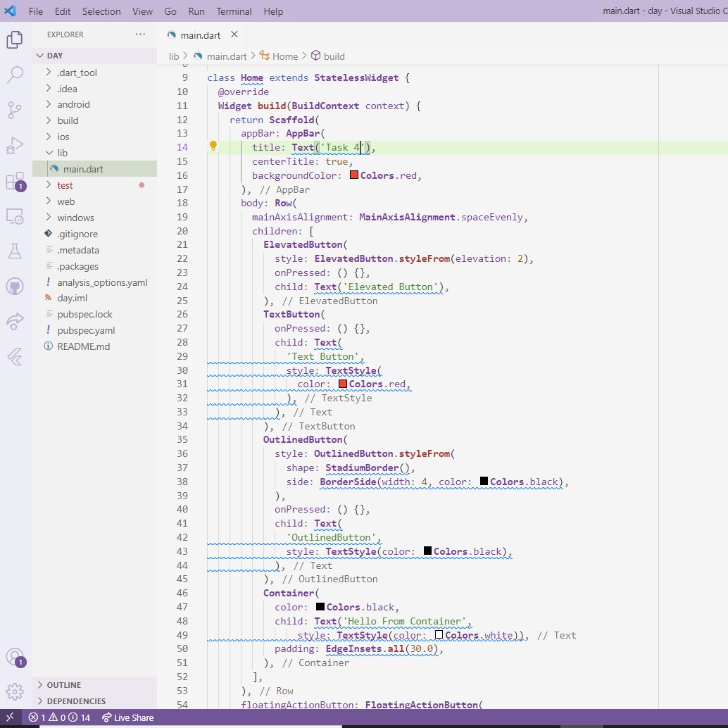This screenshot has height=728, width=728.
Task: Open the Help menu
Action: point(273,11)
